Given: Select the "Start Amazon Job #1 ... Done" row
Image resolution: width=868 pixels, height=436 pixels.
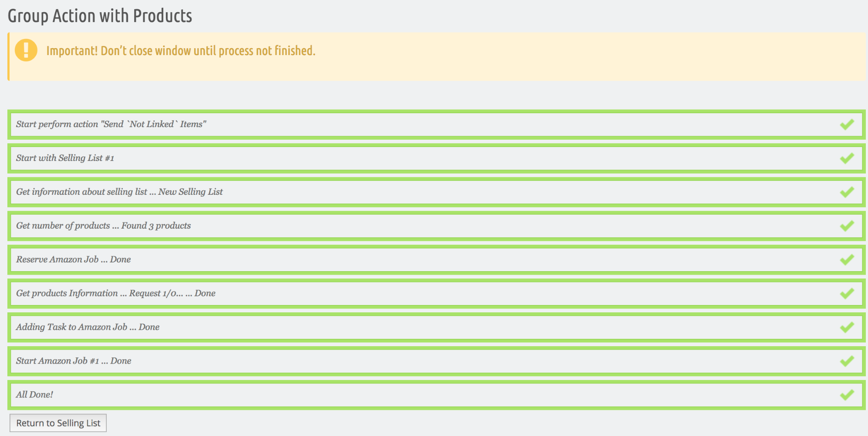Looking at the screenshot, I should [x=436, y=361].
